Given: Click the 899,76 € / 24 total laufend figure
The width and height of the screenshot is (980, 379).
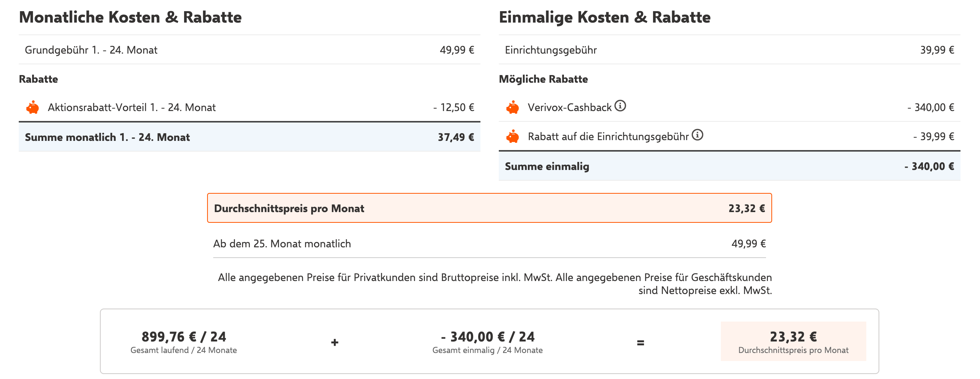Looking at the screenshot, I should (184, 337).
